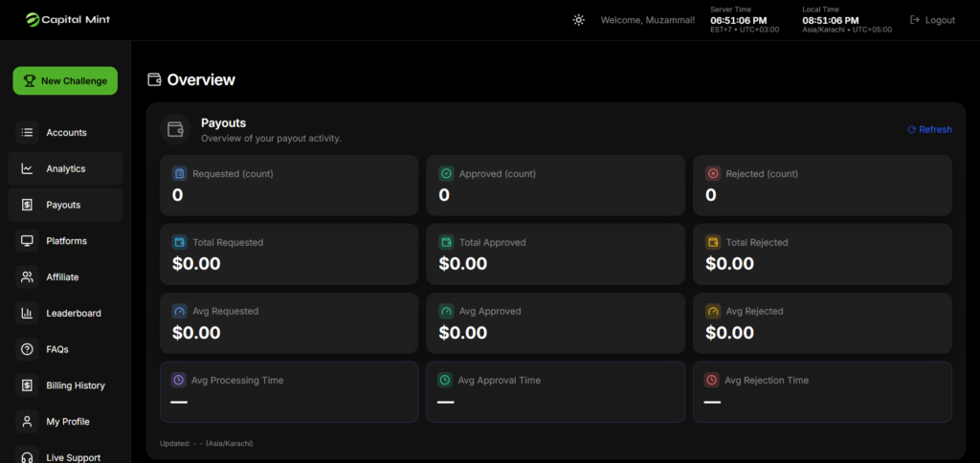Toggle the light/dark theme sun icon
Viewport: 980px width, 463px height.
click(x=578, y=20)
